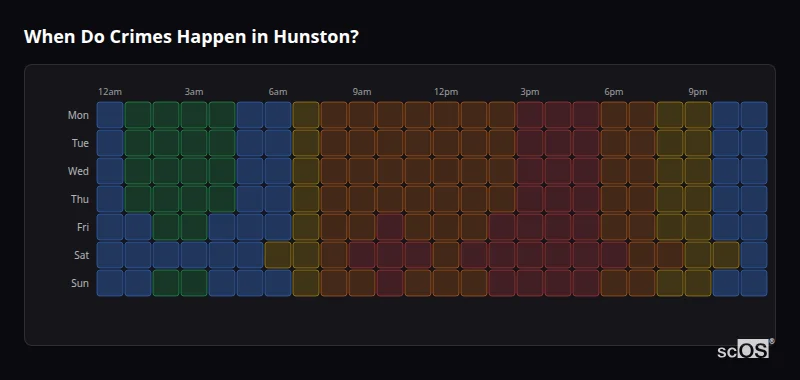Select the Tuesday 12am heatmap cell

coord(110,143)
